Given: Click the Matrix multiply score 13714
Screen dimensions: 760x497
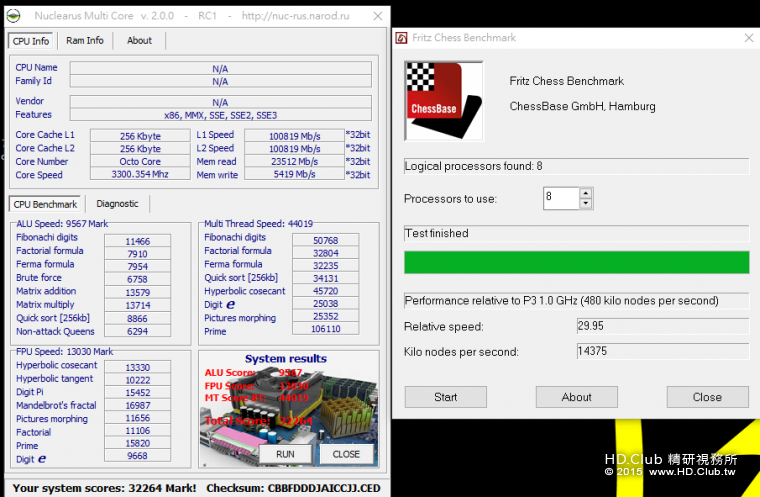Looking at the screenshot, I should click(x=138, y=305).
